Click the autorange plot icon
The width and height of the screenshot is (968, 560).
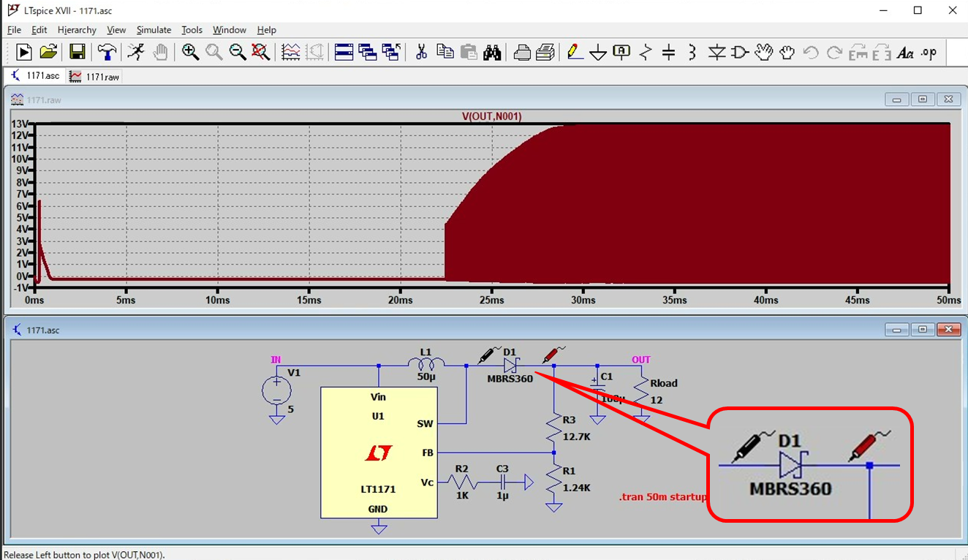290,52
